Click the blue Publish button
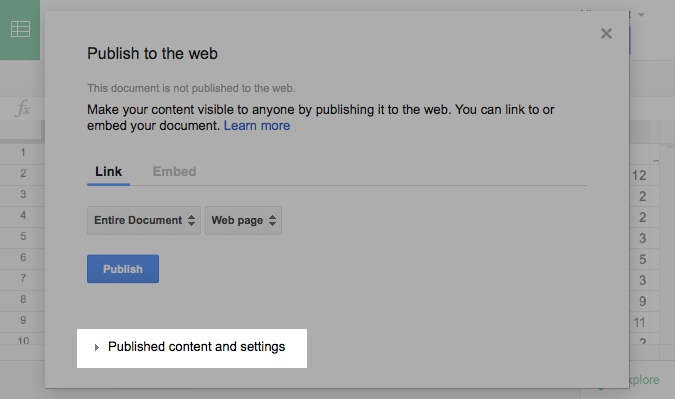The image size is (675, 399). click(x=123, y=269)
